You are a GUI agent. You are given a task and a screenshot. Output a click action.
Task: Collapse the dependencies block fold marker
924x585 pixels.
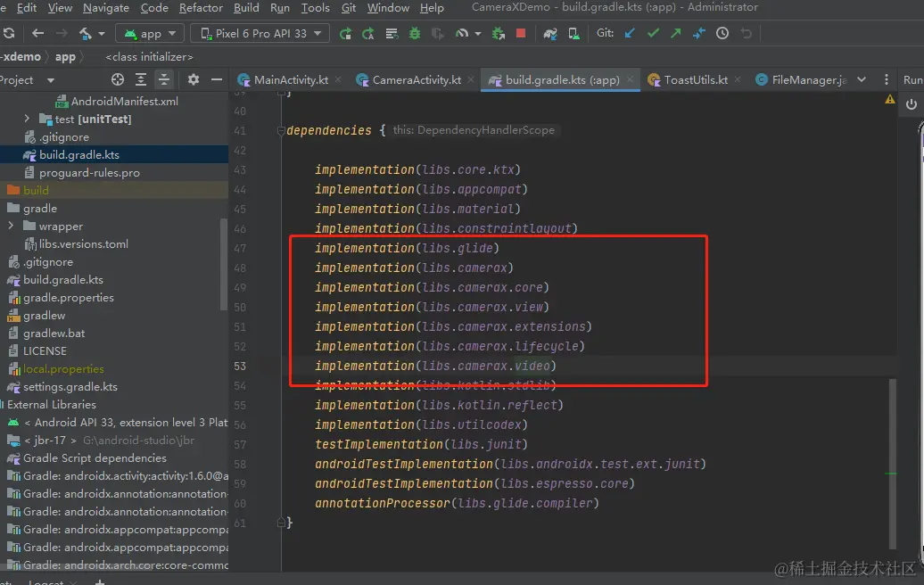[x=280, y=130]
